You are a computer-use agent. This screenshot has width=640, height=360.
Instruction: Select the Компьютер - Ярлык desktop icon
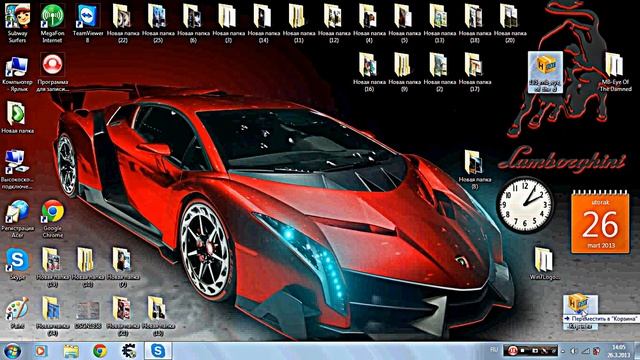click(17, 73)
